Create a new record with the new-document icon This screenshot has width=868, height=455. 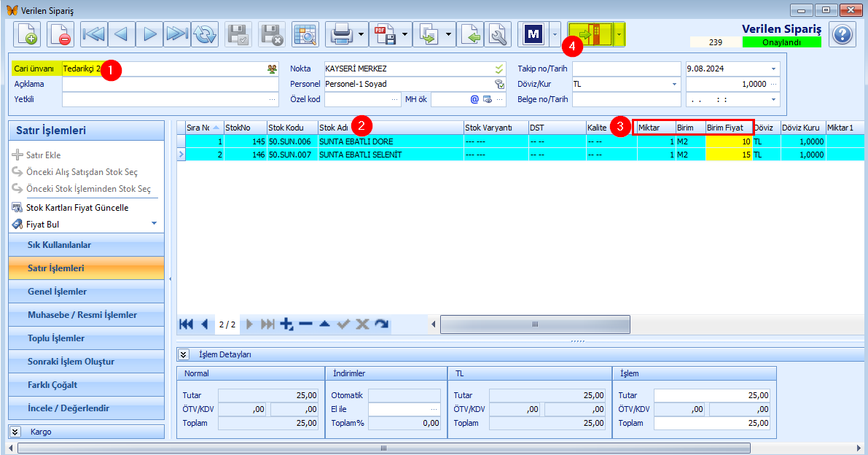coord(27,34)
